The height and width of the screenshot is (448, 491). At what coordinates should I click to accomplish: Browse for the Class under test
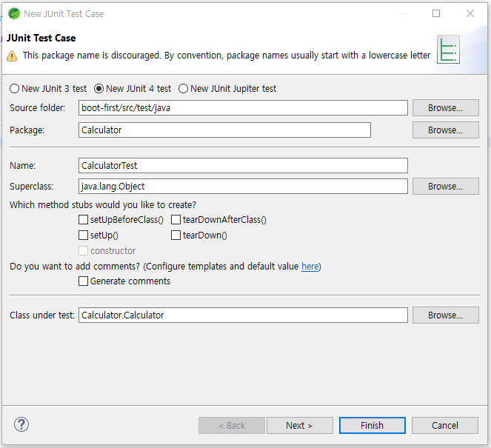[445, 315]
